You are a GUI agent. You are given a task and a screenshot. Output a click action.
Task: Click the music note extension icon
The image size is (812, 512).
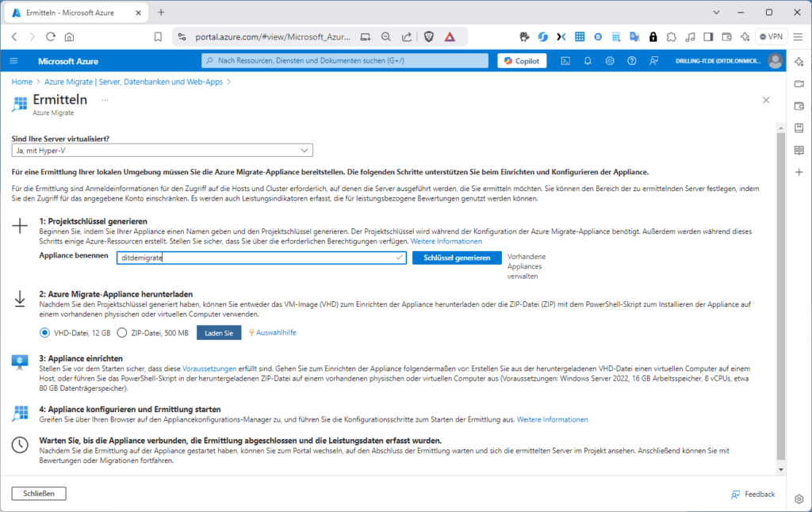tap(690, 36)
